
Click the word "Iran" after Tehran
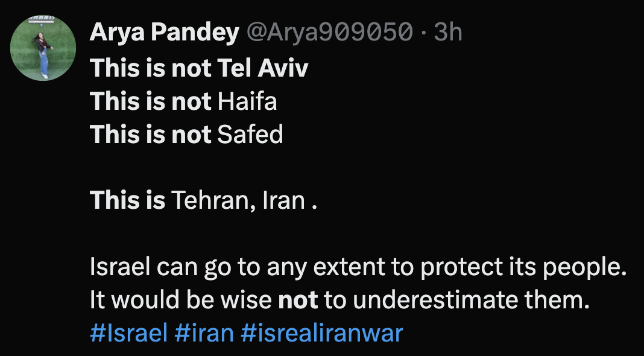coord(284,200)
